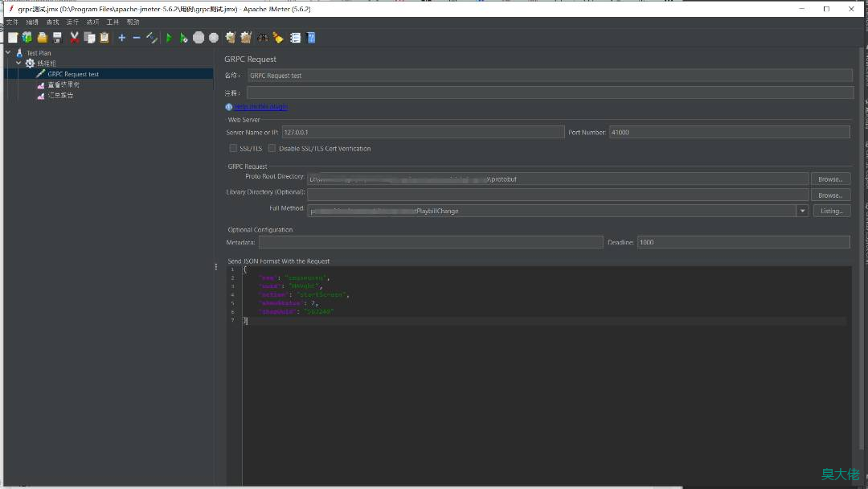Select the 汇总报告 listener in the tree
The height and width of the screenshot is (489, 868).
tap(60, 95)
